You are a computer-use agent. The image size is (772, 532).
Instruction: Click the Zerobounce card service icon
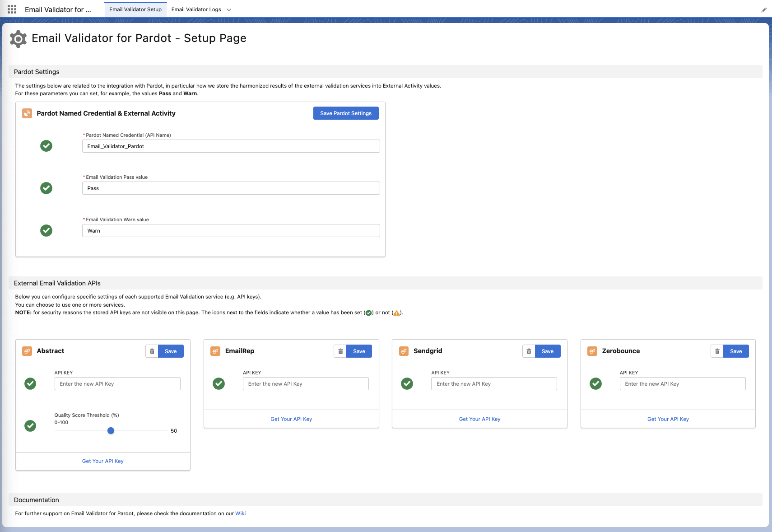click(592, 351)
